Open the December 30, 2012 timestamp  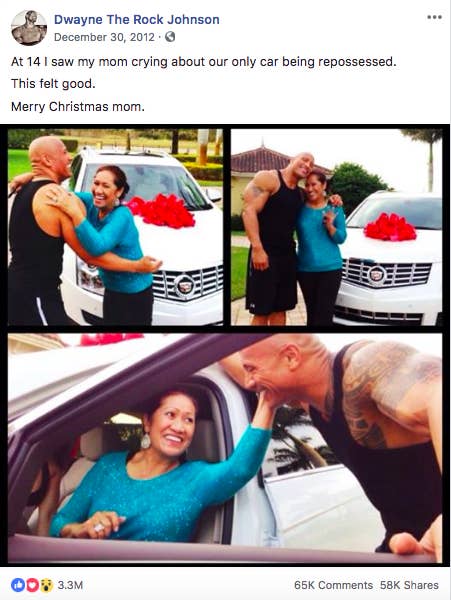(104, 37)
